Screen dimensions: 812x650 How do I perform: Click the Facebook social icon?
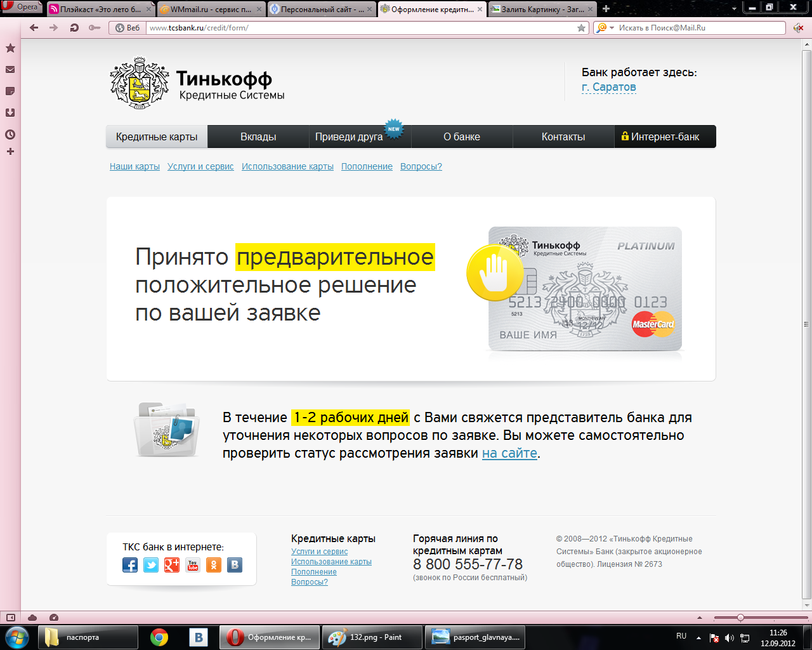[130, 565]
